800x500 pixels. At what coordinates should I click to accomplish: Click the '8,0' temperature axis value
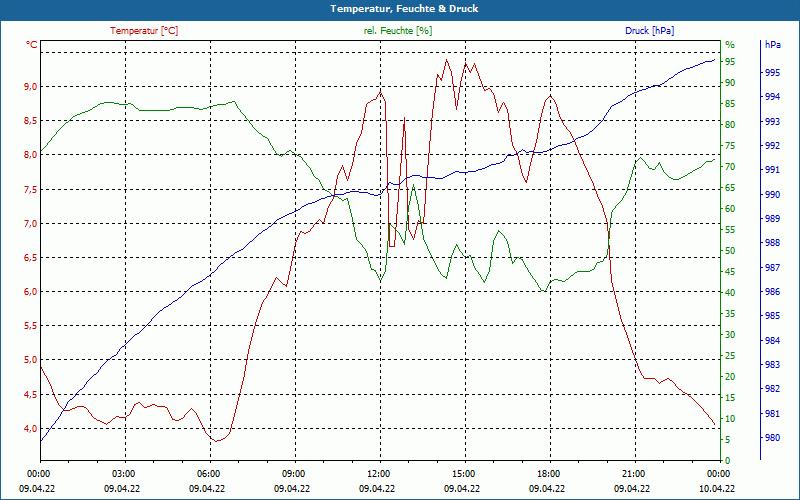(x=31, y=155)
